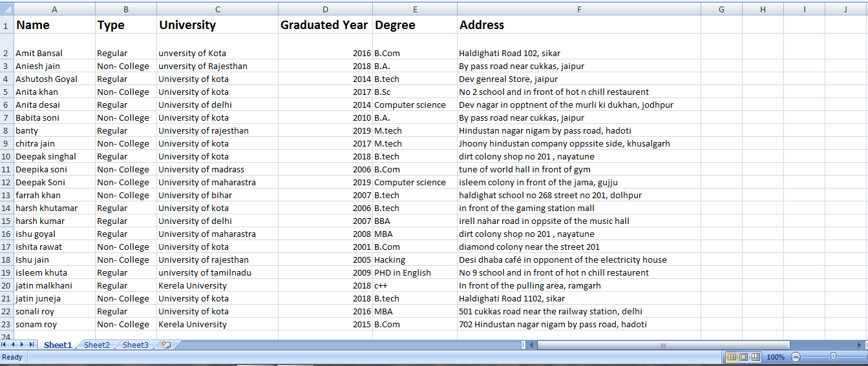Click the Insert Worksheet icon

(x=166, y=345)
